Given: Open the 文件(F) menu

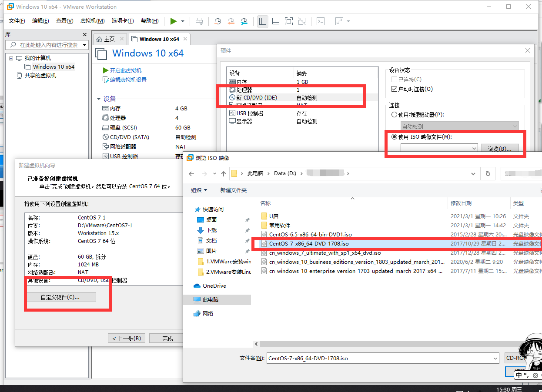Looking at the screenshot, I should [x=17, y=21].
